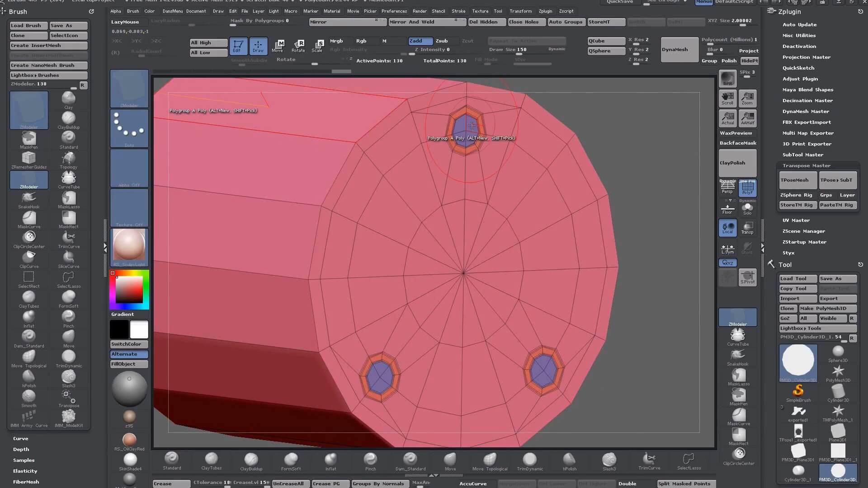This screenshot has width=868, height=488.
Task: Expand the UV Master plugin section
Action: click(796, 220)
